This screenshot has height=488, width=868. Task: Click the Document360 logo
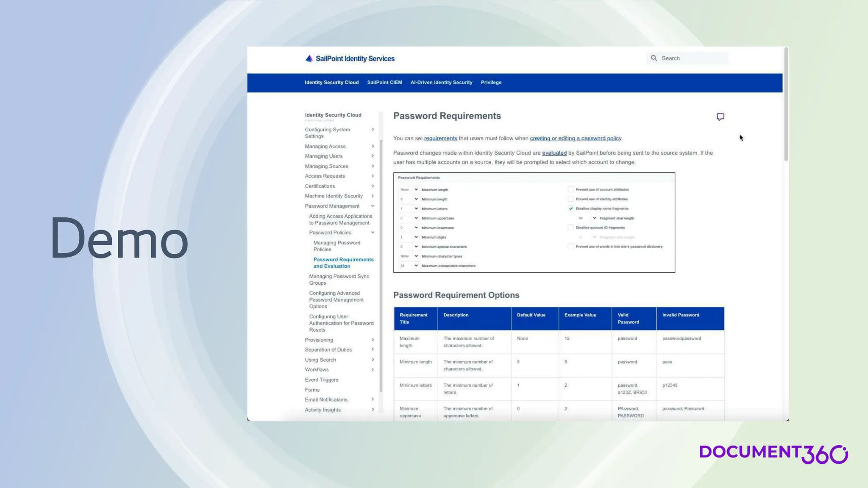tap(773, 454)
